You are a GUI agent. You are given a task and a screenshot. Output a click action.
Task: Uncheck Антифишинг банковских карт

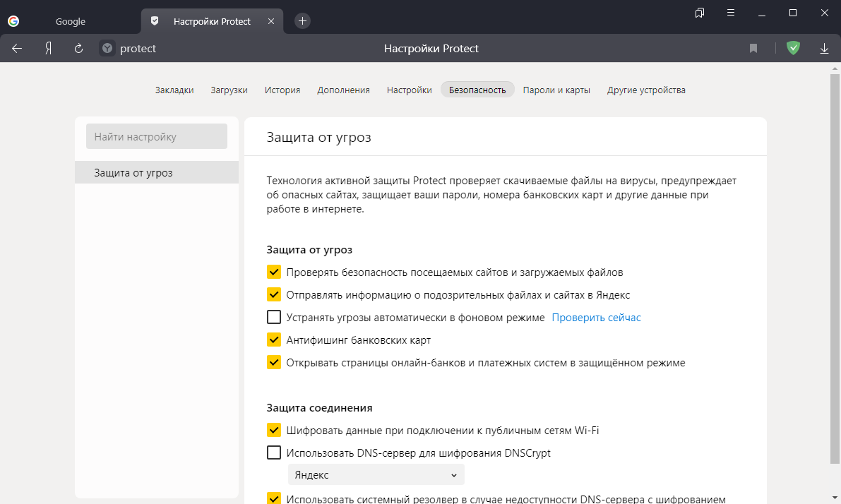(274, 340)
